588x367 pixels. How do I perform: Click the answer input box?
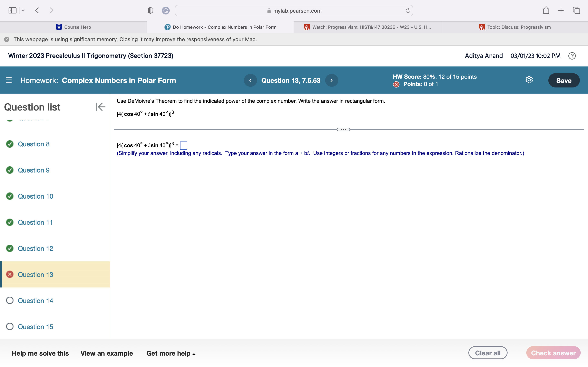[184, 145]
